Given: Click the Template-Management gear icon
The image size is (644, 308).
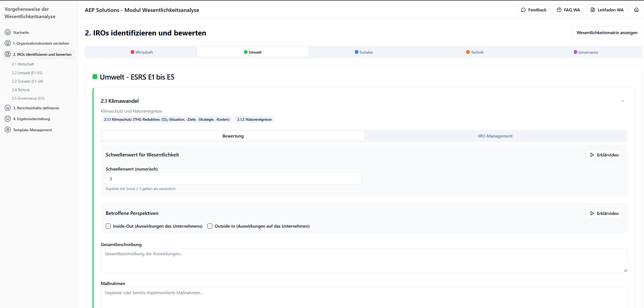Looking at the screenshot, I should [8, 130].
